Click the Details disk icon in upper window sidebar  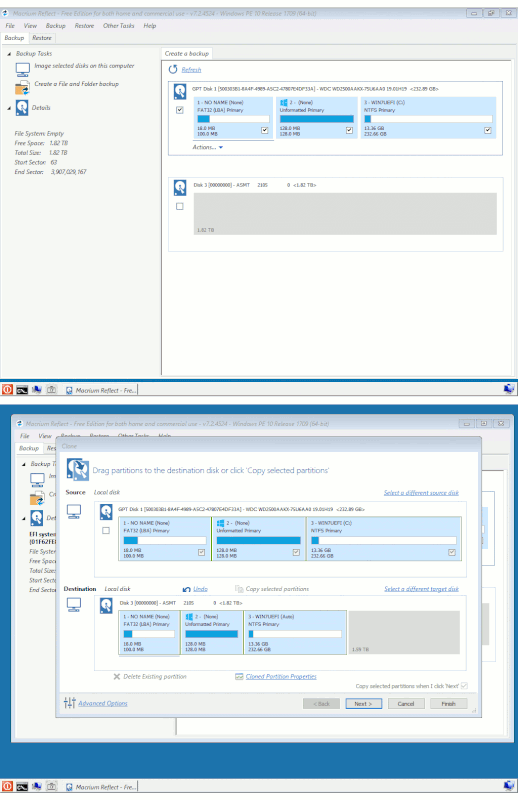(22, 108)
